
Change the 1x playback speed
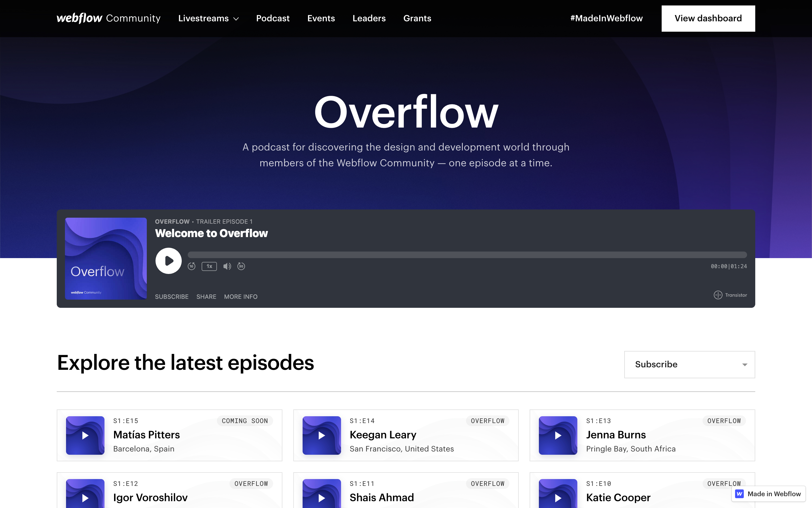[209, 267]
